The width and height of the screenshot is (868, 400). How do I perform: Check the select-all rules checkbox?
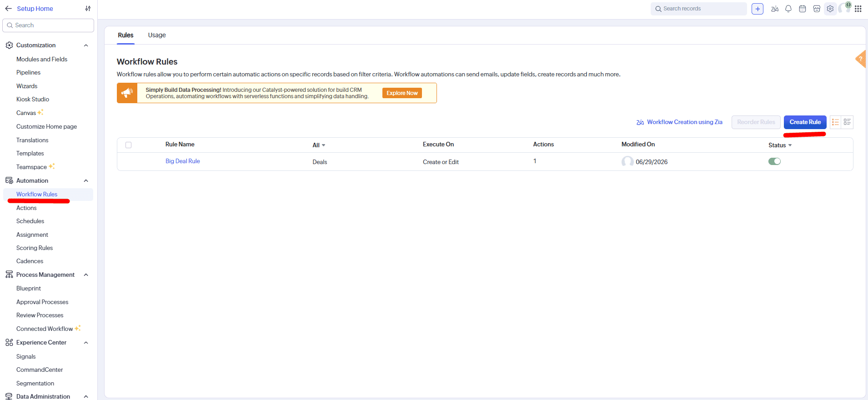click(x=129, y=145)
